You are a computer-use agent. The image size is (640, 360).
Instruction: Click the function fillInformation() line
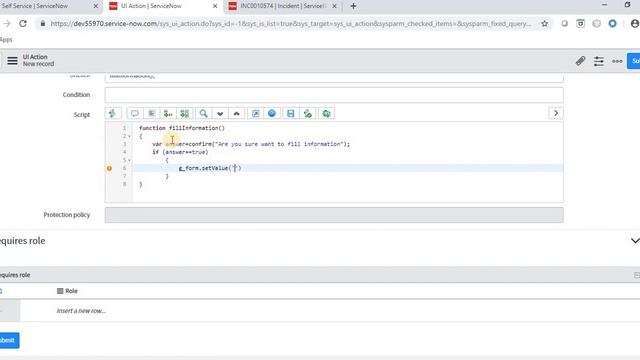coord(182,128)
